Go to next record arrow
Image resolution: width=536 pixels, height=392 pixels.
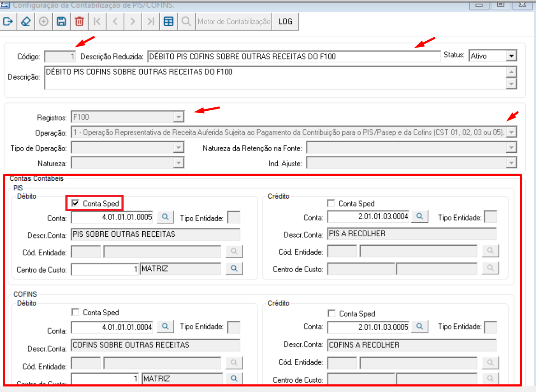click(x=133, y=22)
